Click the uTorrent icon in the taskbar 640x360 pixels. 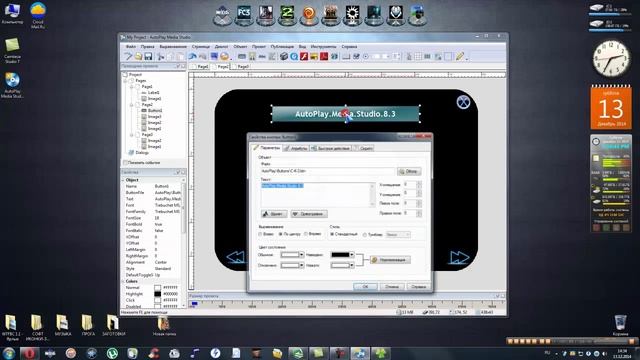(x=112, y=353)
